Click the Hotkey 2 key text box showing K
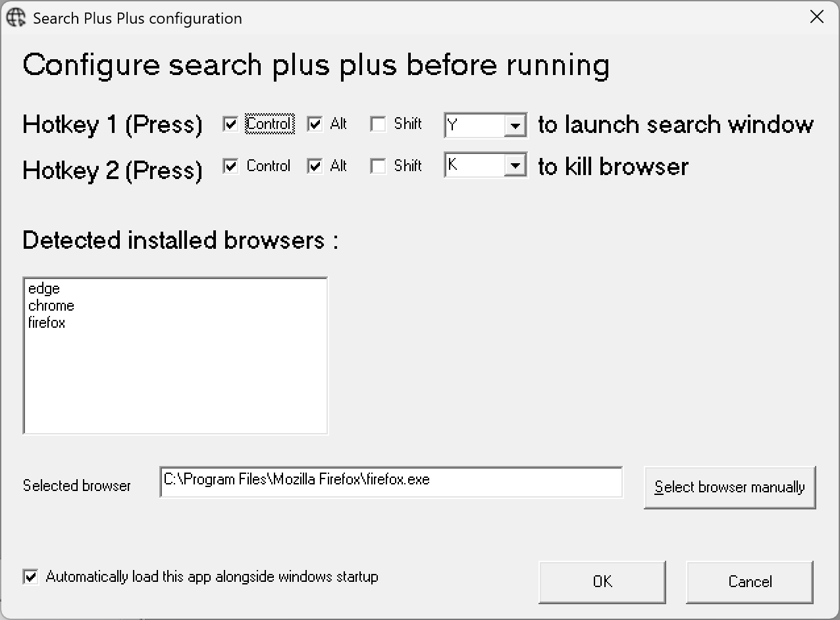This screenshot has height=620, width=840. pos(474,166)
